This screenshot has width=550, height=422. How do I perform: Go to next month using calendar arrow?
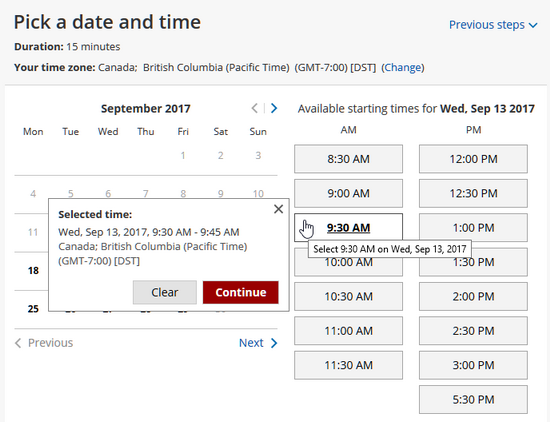[x=274, y=108]
